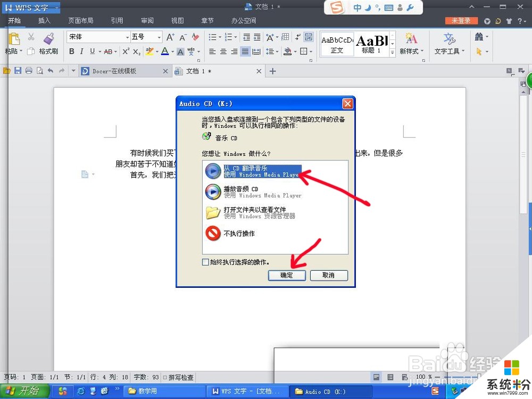Click 取消 in the Audio CD dialog
The image size is (532, 399).
pos(329,275)
